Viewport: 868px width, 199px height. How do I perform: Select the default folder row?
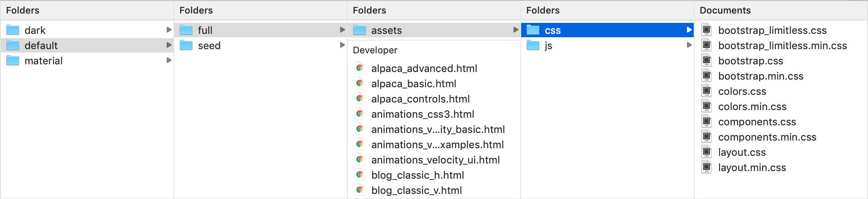87,45
